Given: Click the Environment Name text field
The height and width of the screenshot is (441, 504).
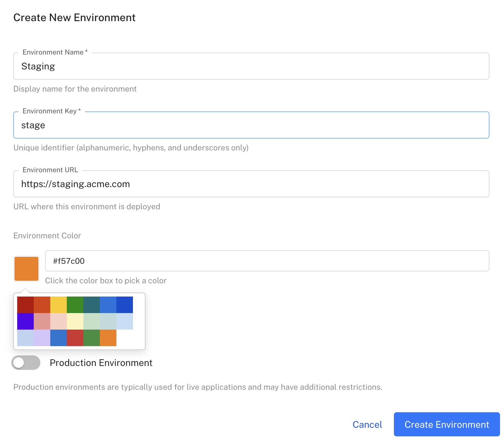Looking at the screenshot, I should [251, 66].
